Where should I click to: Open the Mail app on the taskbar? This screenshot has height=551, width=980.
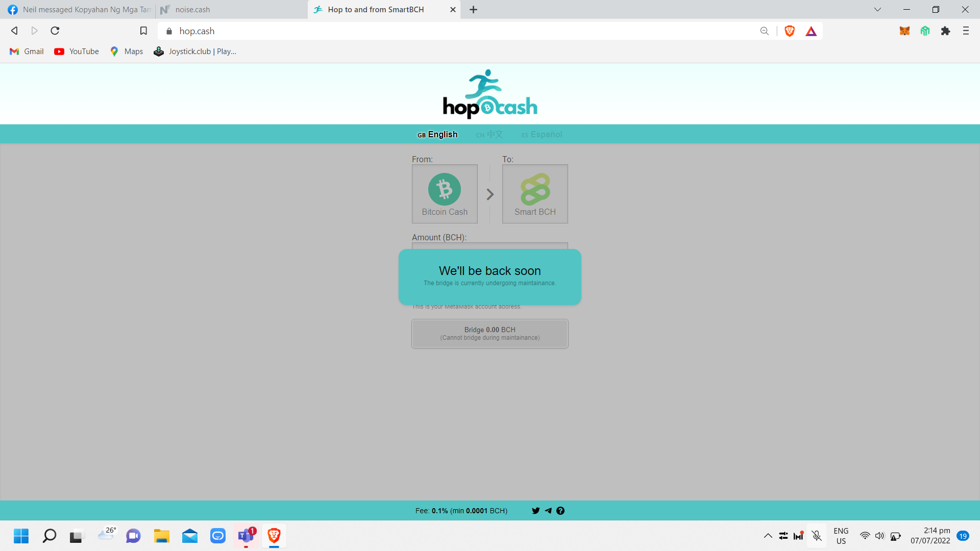click(x=190, y=536)
